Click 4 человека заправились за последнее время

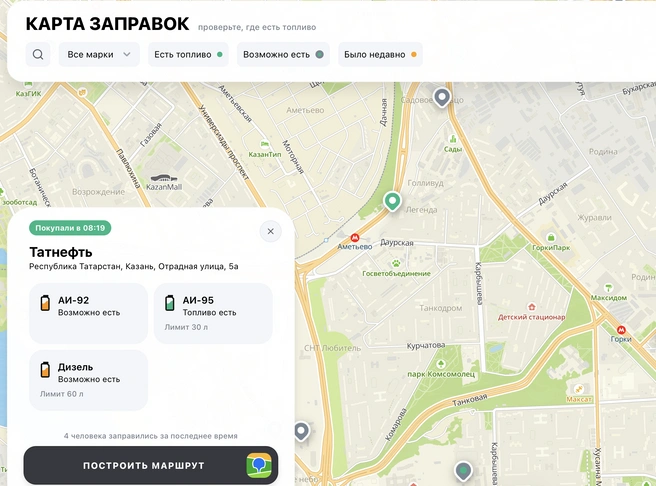[151, 436]
